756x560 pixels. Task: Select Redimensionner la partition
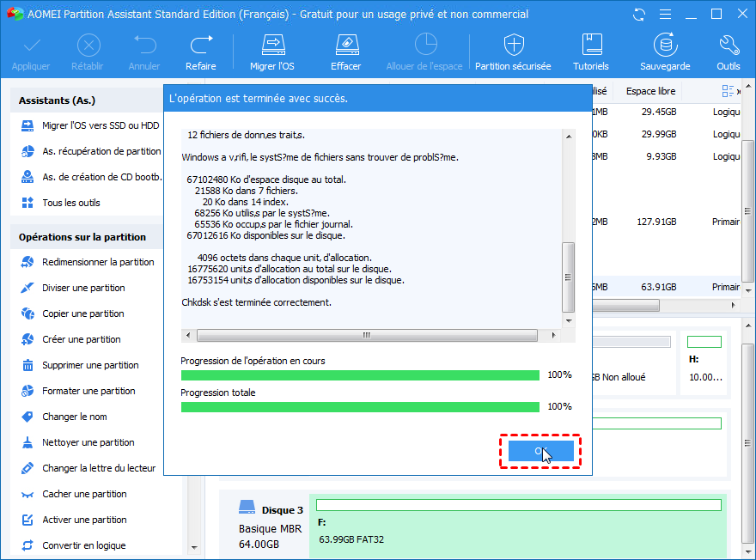[88, 262]
